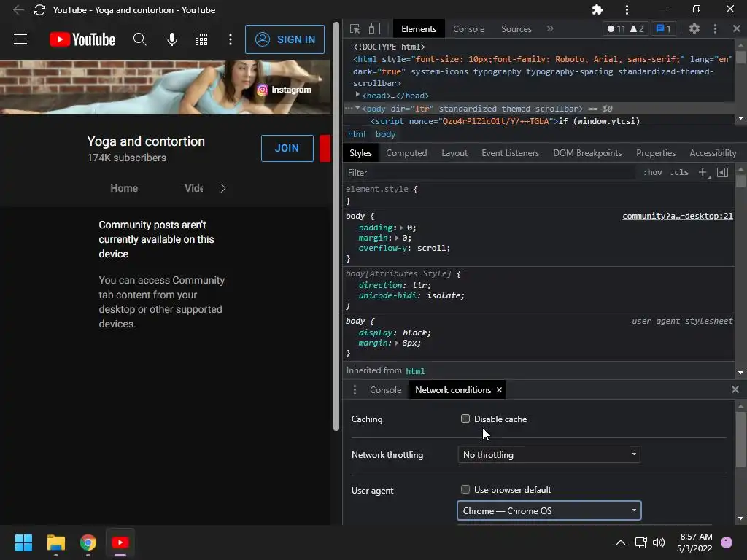
Task: Click the styles Filter input field
Action: point(491,172)
